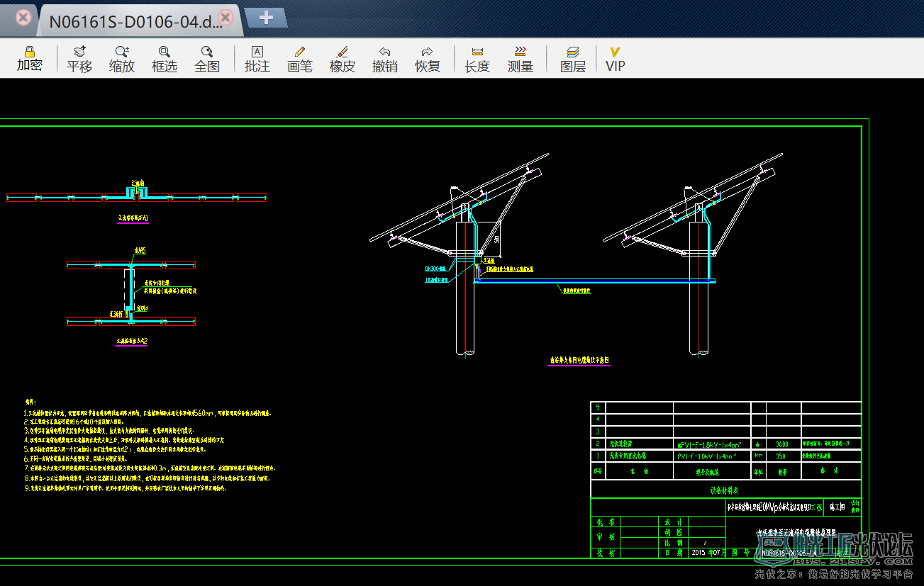
Task: Choose the 框选 window-zoom tool
Action: [165, 60]
